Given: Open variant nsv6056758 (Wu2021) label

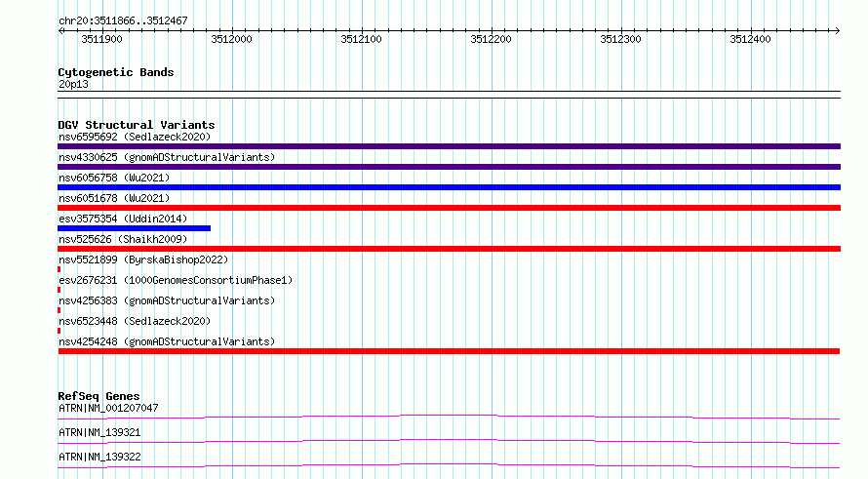Looking at the screenshot, I should pyautogui.click(x=114, y=178).
